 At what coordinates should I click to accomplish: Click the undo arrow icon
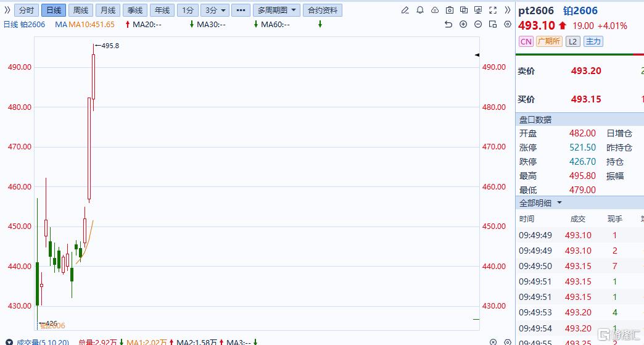coord(448,24)
